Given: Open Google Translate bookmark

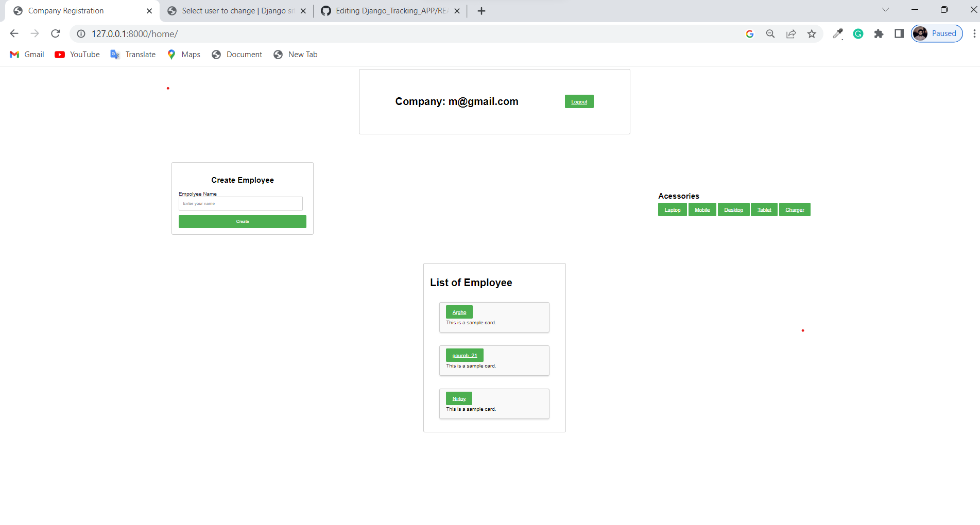Looking at the screenshot, I should tap(132, 54).
